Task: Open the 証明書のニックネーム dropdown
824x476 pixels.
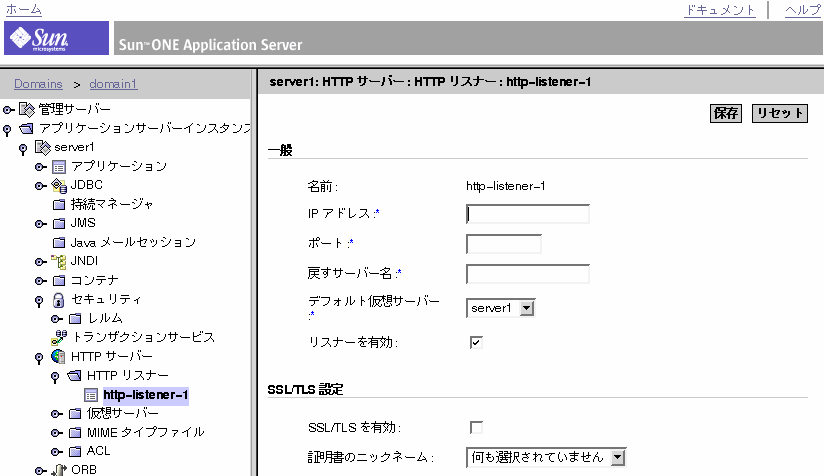Action: [x=546, y=458]
